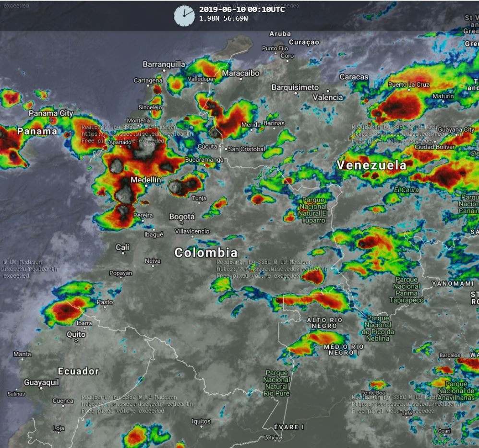This screenshot has width=479, height=448.
Task: Click the 2019-06-10 00:10UTC timestamp
Action: pos(241,9)
